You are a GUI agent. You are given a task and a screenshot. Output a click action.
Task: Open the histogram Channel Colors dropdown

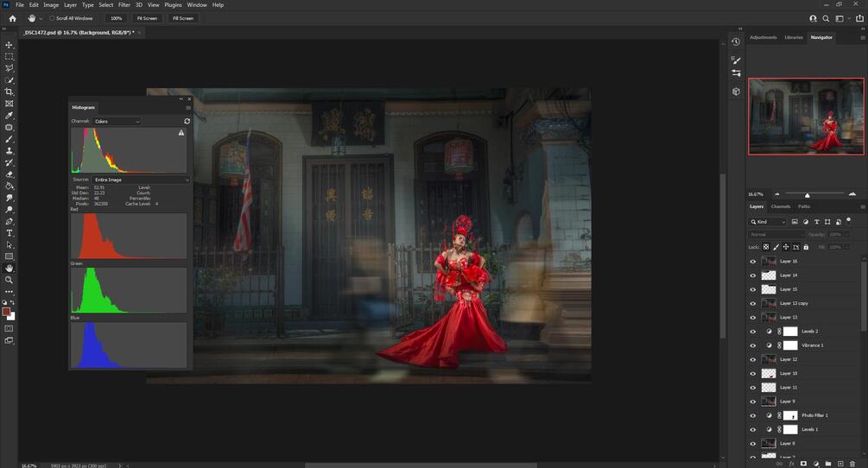(117, 121)
